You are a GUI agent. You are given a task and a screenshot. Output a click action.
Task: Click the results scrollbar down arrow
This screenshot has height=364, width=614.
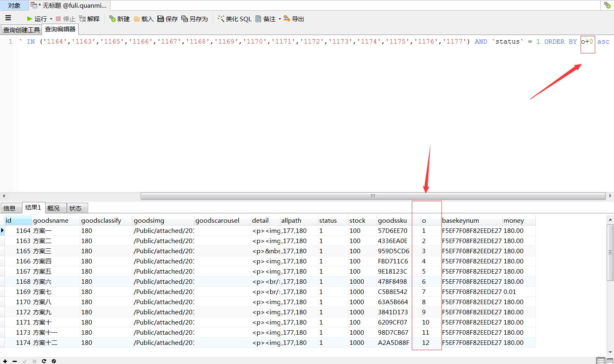(x=610, y=352)
